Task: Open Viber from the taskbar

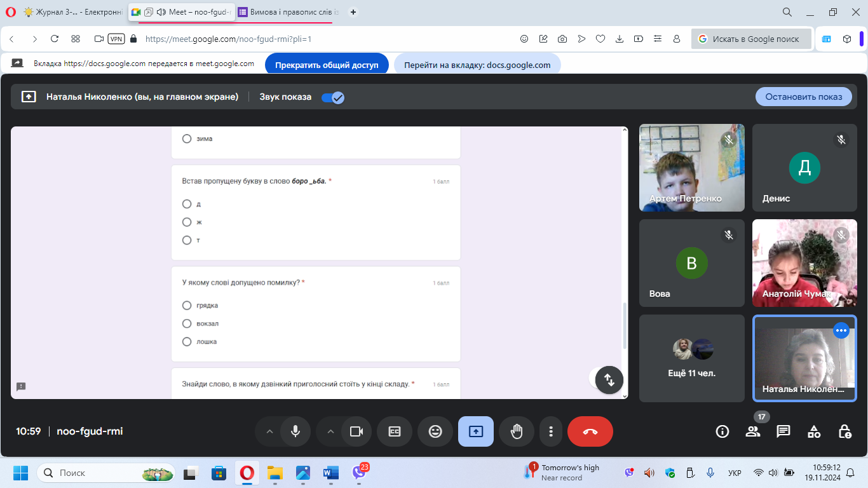Action: [359, 473]
